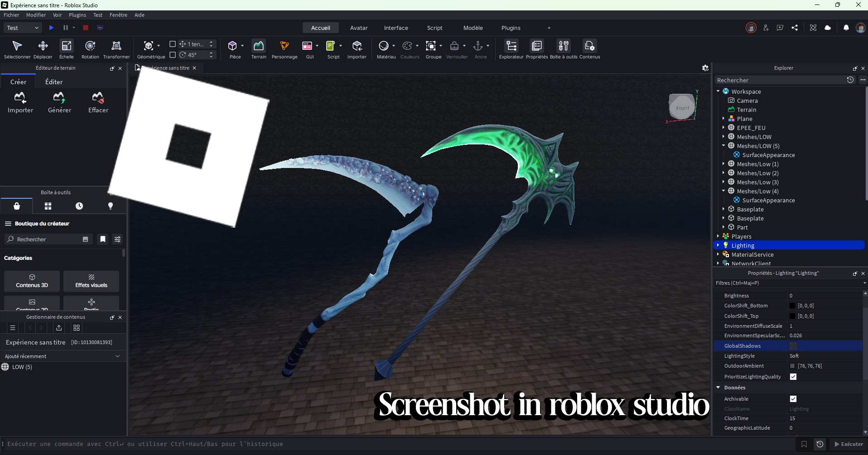
Task: Expand the EPEE_FEU tree item
Action: tap(723, 128)
